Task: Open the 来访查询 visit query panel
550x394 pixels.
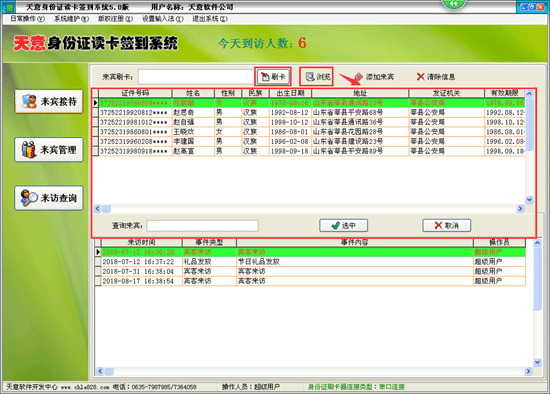Action: (x=49, y=198)
